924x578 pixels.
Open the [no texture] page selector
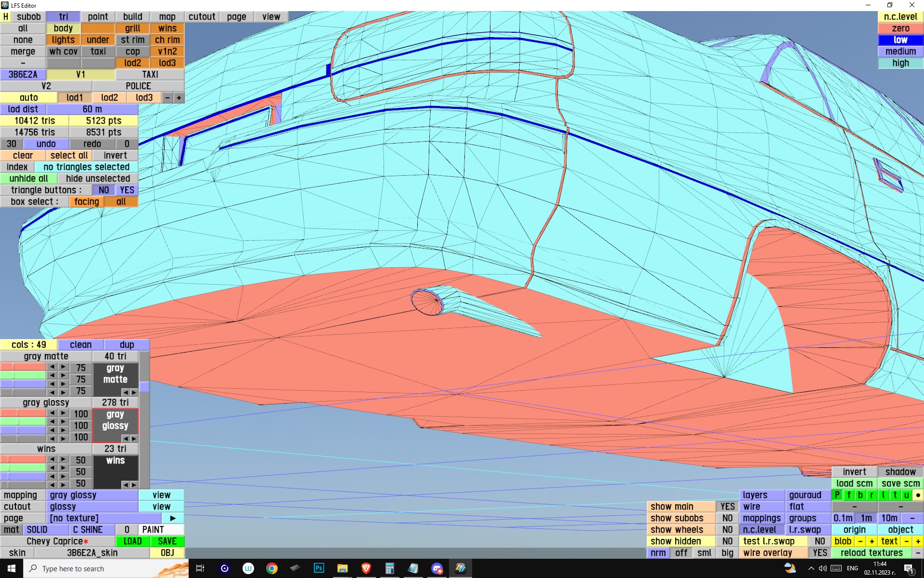tap(103, 518)
